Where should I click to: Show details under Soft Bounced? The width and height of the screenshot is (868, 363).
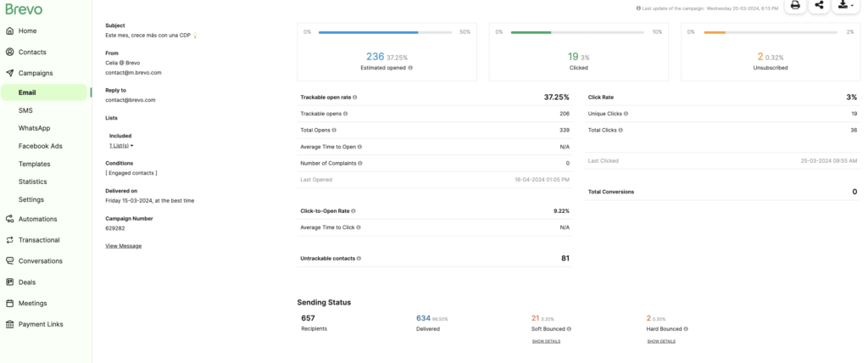click(x=546, y=341)
